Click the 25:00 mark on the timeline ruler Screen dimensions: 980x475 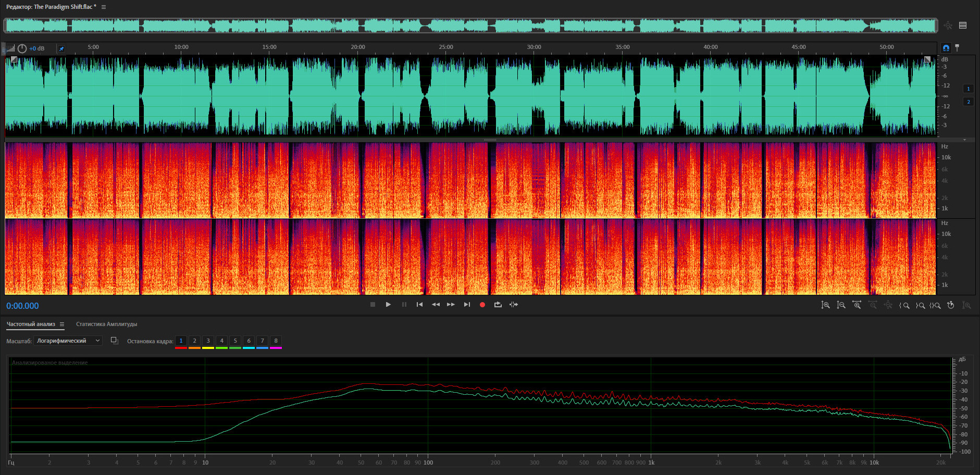[x=446, y=48]
